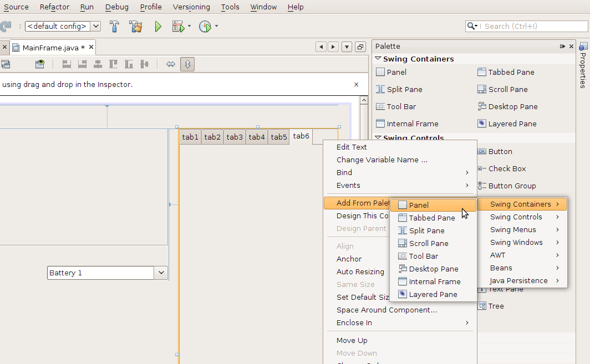Click the Profile Project toolbar icon
This screenshot has height=364, width=590.
[x=205, y=27]
